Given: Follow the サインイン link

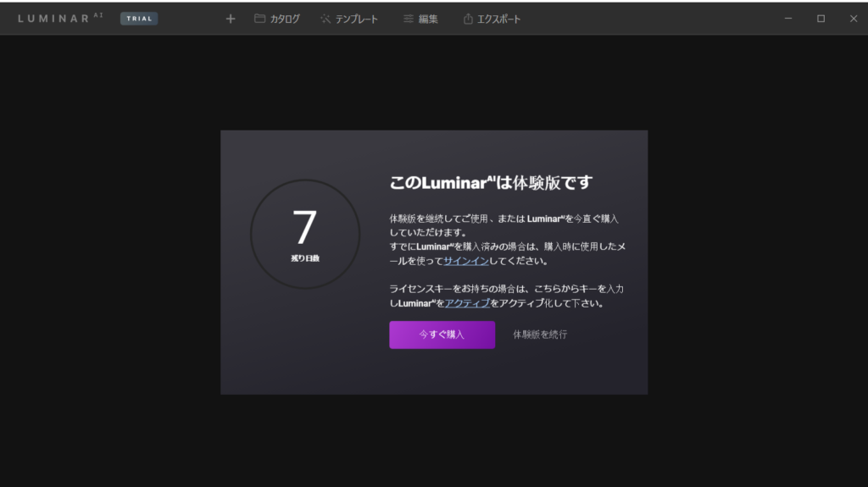Looking at the screenshot, I should pyautogui.click(x=466, y=261).
